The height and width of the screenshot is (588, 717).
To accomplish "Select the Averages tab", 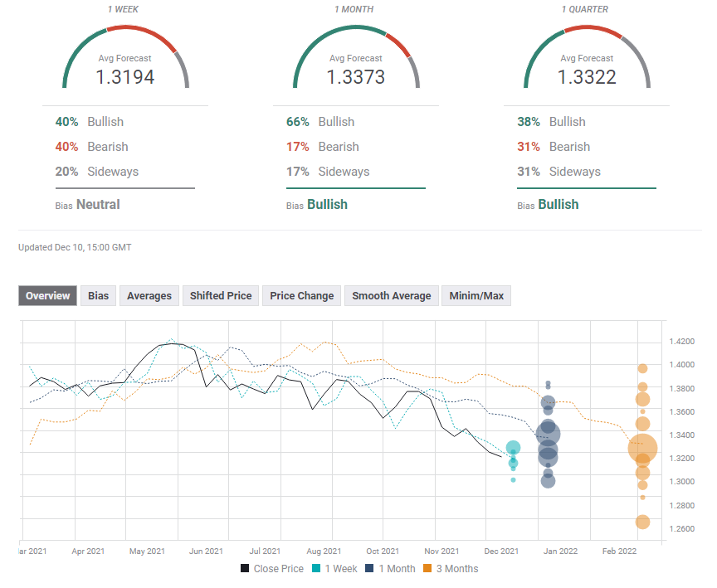I will pyautogui.click(x=149, y=296).
